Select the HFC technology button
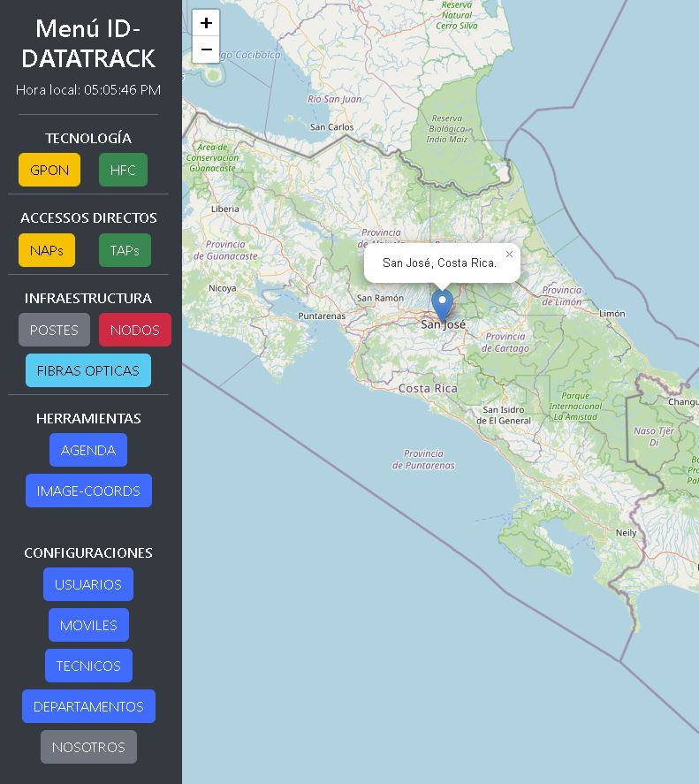 tap(123, 170)
